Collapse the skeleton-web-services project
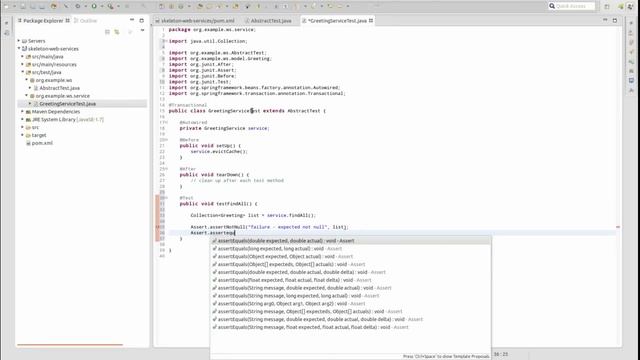 click(x=19, y=49)
